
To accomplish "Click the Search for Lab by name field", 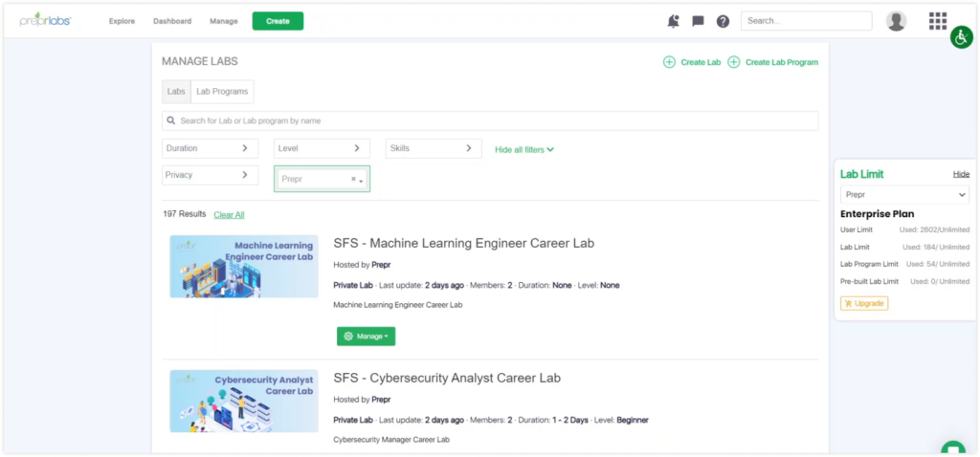I will (x=490, y=120).
